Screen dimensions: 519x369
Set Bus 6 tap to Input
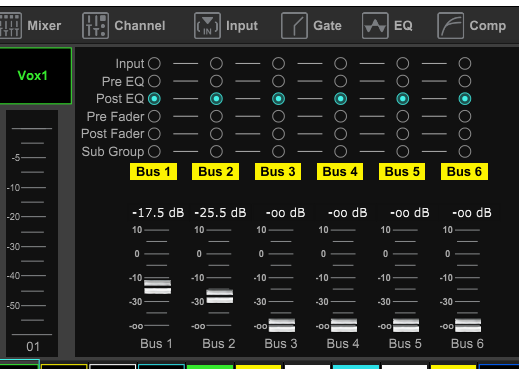(x=465, y=63)
